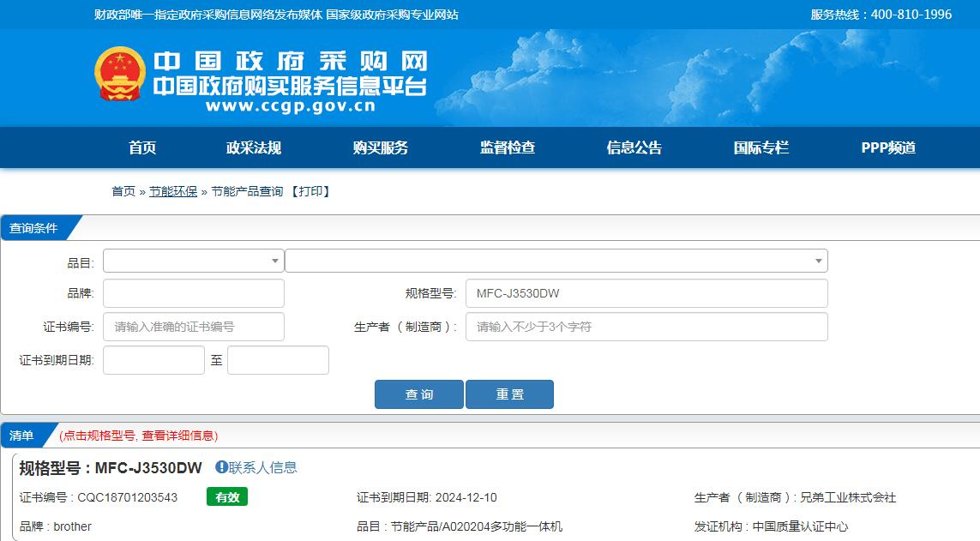Switch to the PPP频道 channel
Screen dimensions: 980x541
click(889, 147)
